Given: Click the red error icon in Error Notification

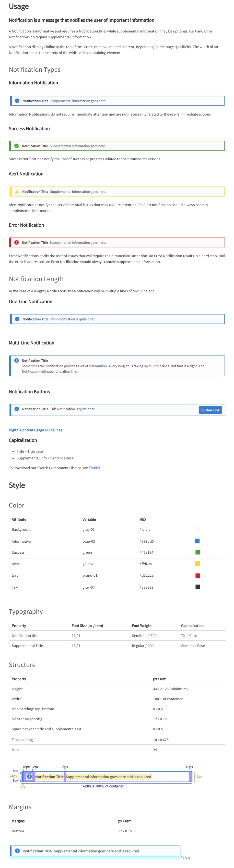Looking at the screenshot, I should pyautogui.click(x=17, y=242).
